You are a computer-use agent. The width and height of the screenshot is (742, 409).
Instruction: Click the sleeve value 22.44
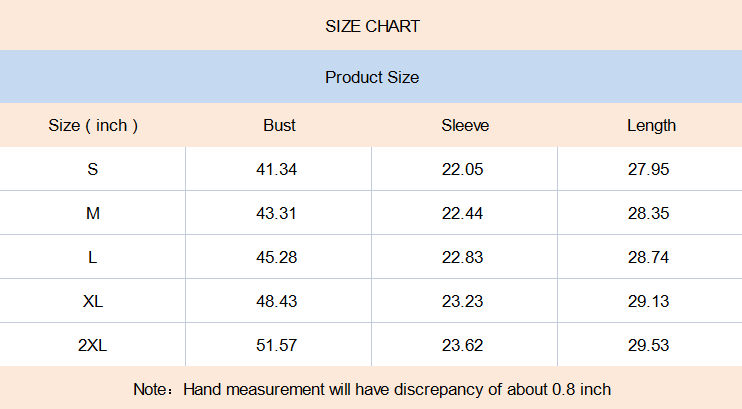tap(462, 213)
